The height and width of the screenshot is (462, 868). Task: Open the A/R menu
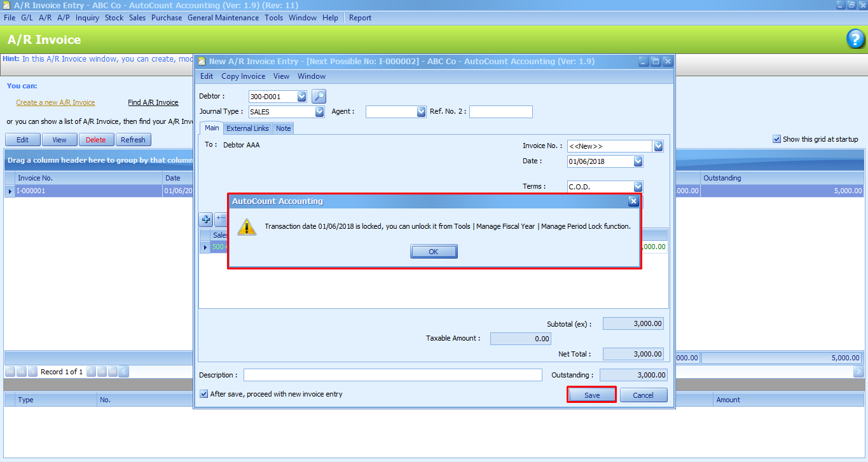(x=45, y=18)
